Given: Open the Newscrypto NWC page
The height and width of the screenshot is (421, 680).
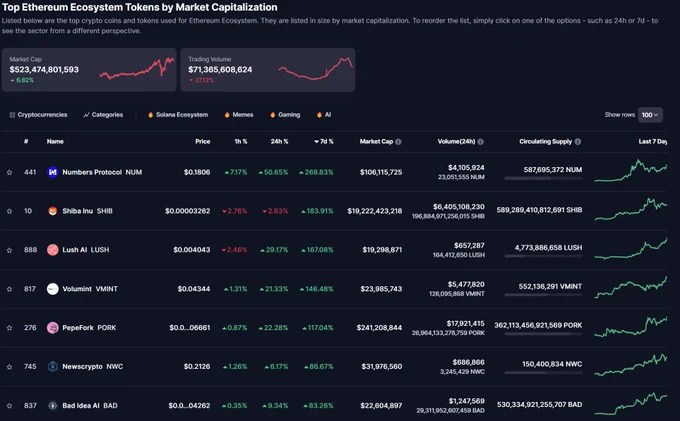Looking at the screenshot, I should click(x=92, y=366).
